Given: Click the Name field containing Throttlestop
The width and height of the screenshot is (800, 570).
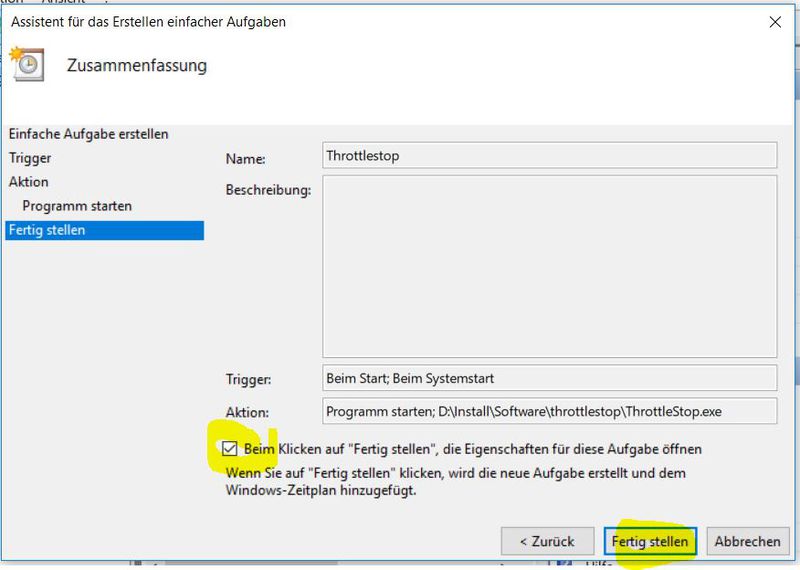Looking at the screenshot, I should point(549,156).
